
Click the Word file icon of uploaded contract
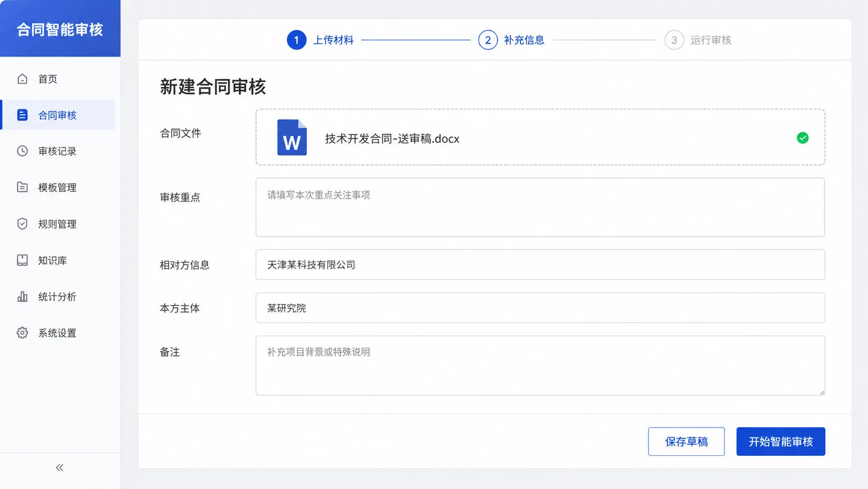[x=292, y=138]
